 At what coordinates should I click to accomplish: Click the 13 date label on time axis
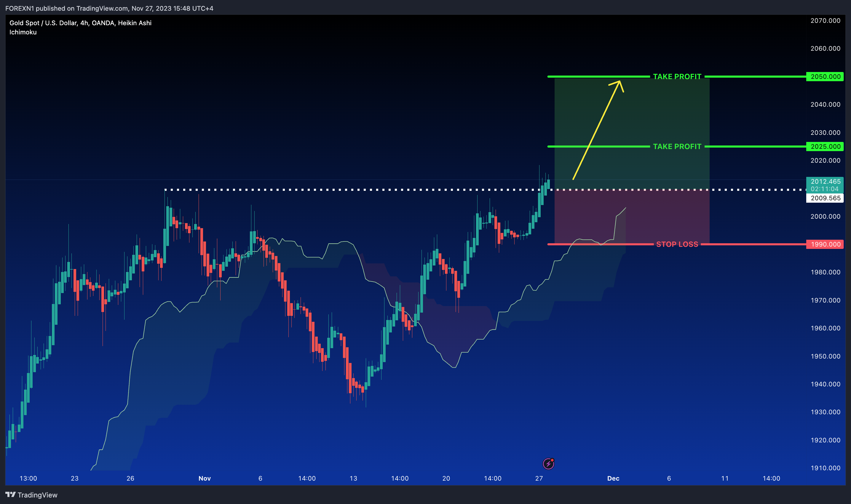coord(353,478)
